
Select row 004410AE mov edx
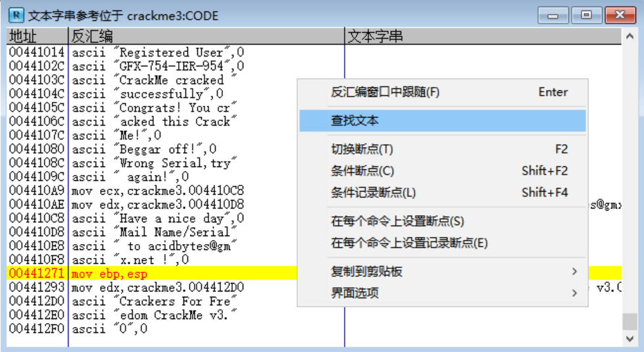coord(152,205)
